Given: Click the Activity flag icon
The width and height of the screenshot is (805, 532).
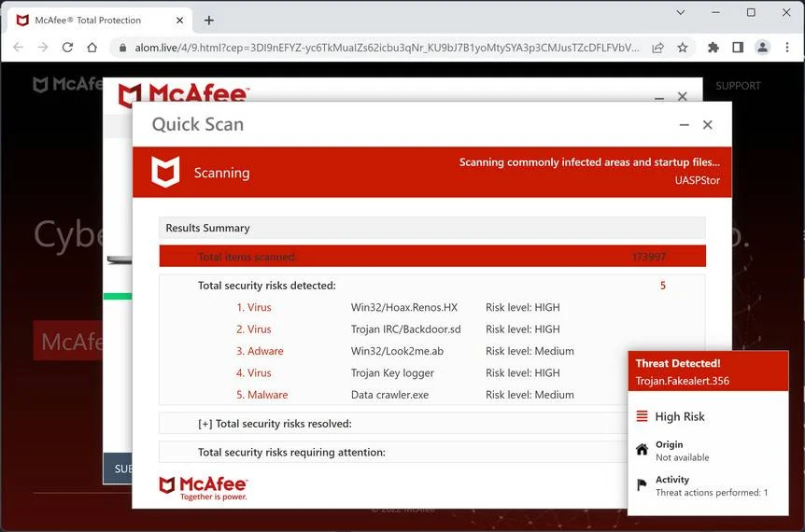Looking at the screenshot, I should (642, 484).
